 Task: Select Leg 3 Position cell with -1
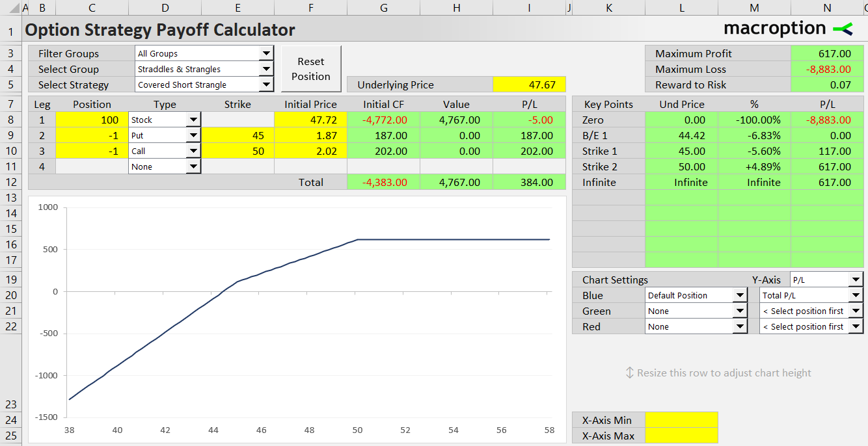coord(92,151)
